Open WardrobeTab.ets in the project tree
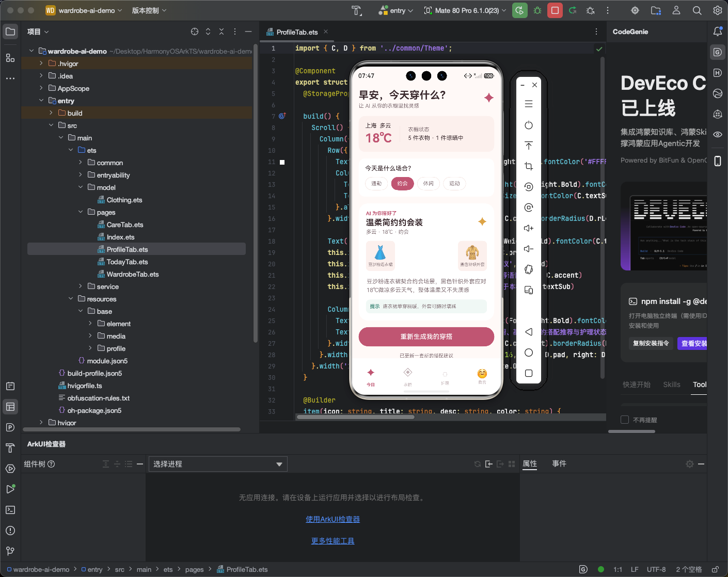728x577 pixels. 133,274
